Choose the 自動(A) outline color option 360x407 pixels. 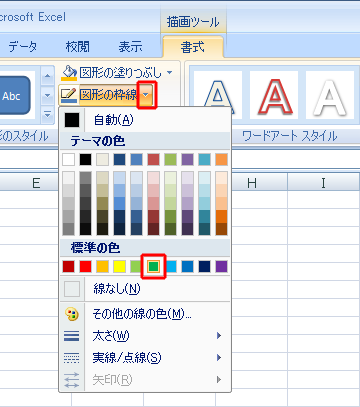145,120
